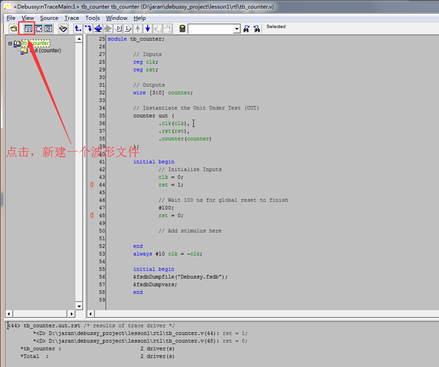Viewport: 439px width, 367px height.
Task: Click '<44> tb_counter.uut.rst' message line
Action: (91, 325)
